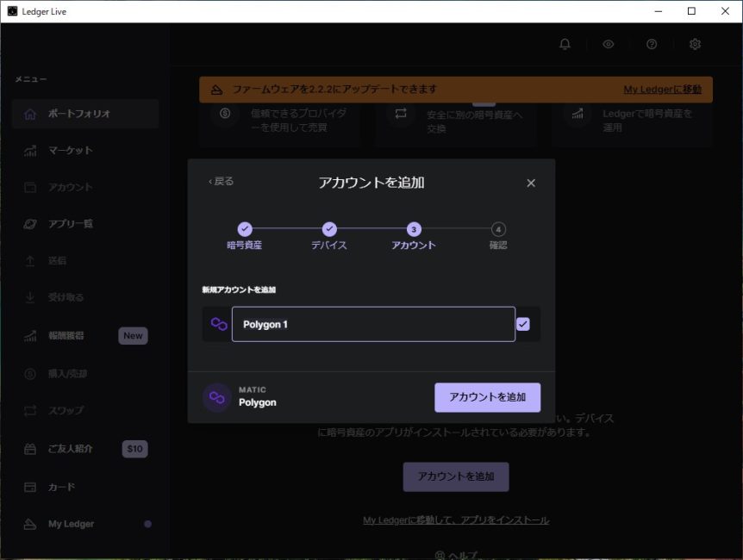Viewport: 743px width, 560px height.
Task: Click the MATIC label in dialog footer
Action: tap(252, 390)
